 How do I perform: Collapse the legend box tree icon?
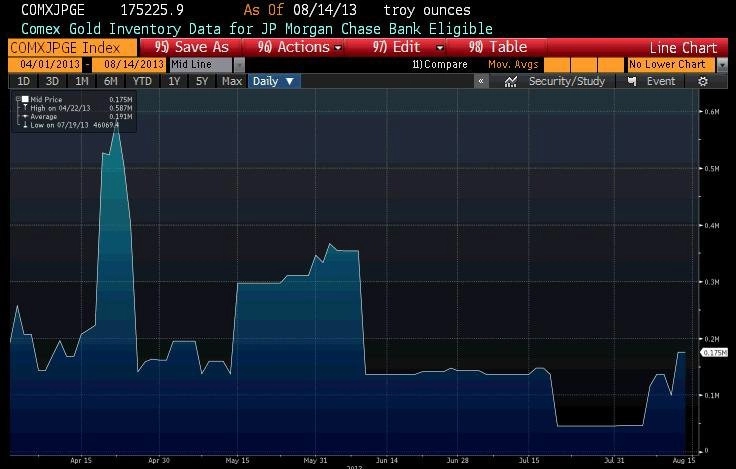pyautogui.click(x=18, y=99)
